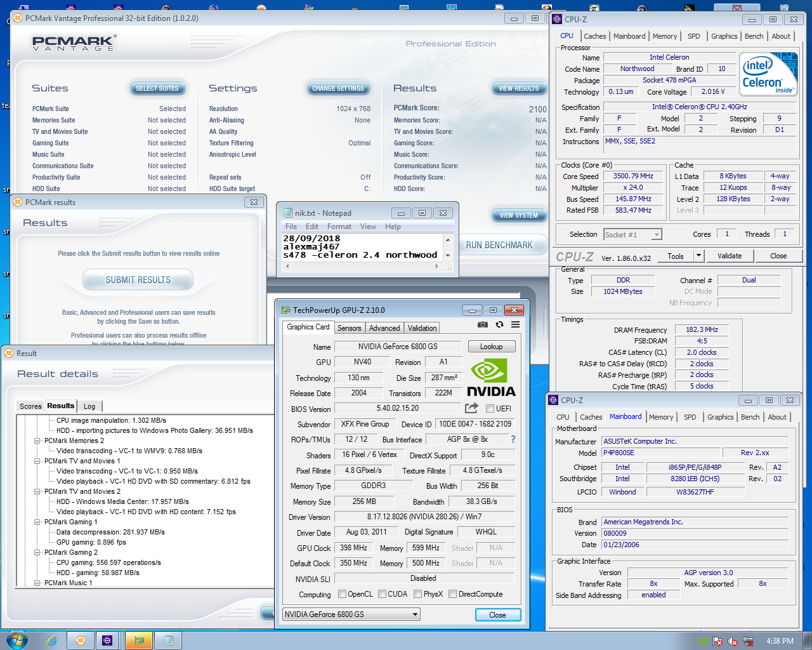This screenshot has width=812, height=650.
Task: Toggle DirectCompute checkbox
Action: (453, 594)
